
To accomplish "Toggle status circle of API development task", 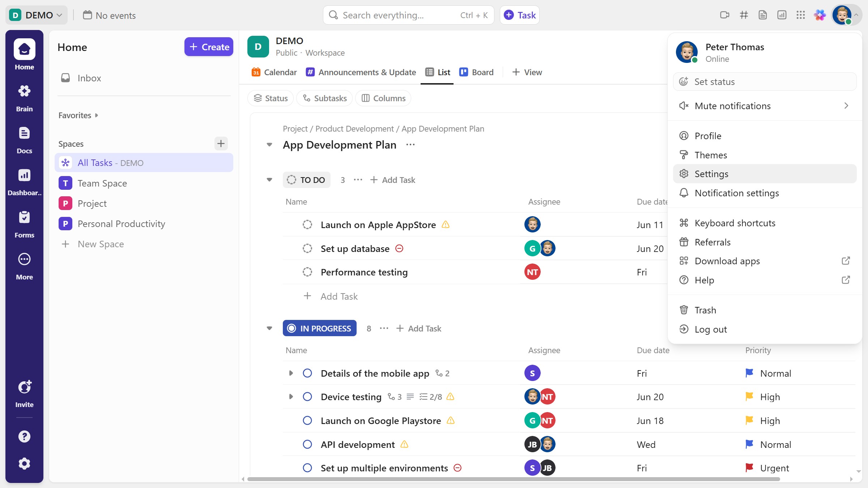I will pos(307,445).
